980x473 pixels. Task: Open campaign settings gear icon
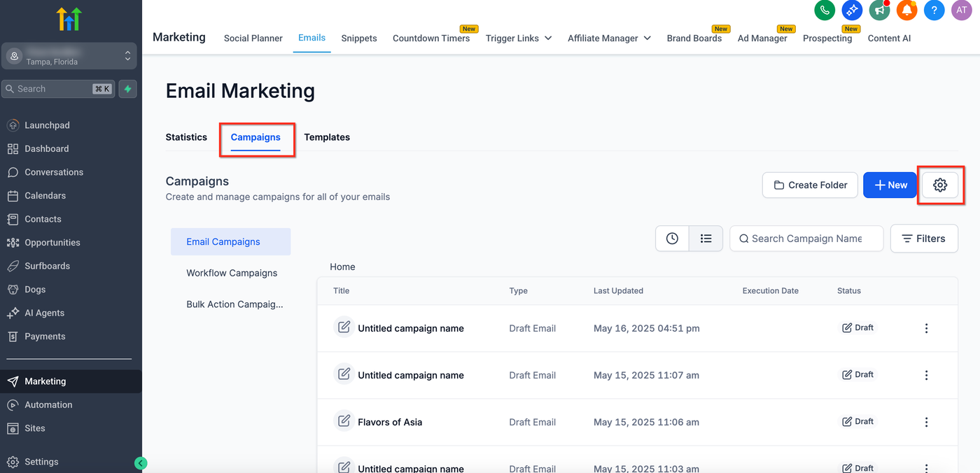[940, 185]
